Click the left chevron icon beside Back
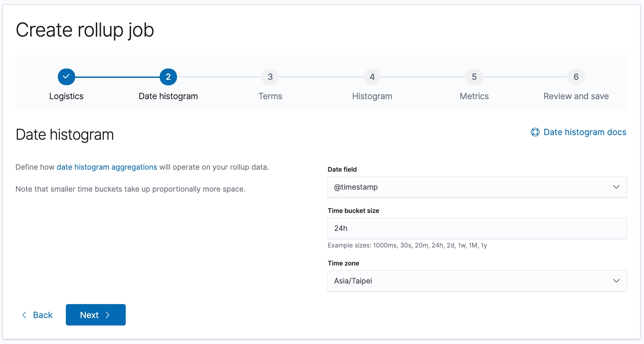This screenshot has height=344, width=644. coord(24,315)
